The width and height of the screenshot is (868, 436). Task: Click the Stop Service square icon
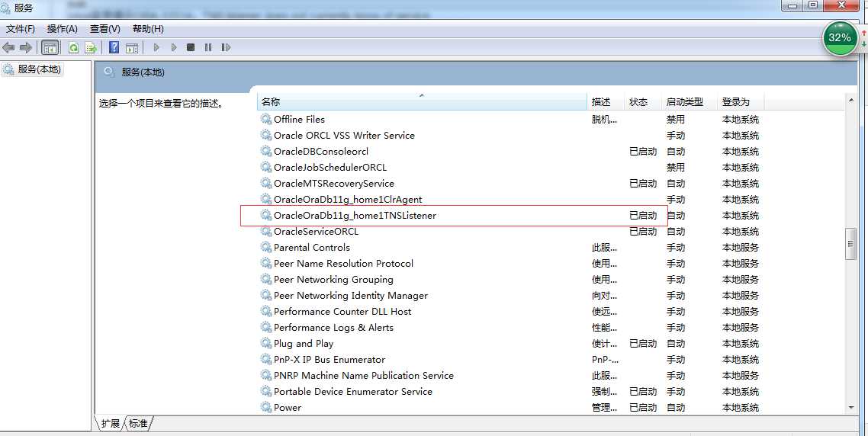click(191, 47)
